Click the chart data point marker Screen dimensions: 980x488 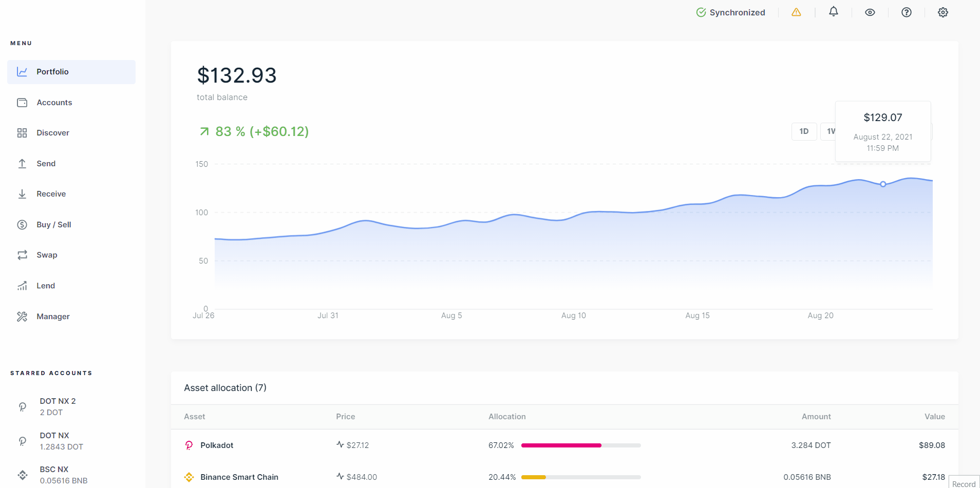(883, 184)
